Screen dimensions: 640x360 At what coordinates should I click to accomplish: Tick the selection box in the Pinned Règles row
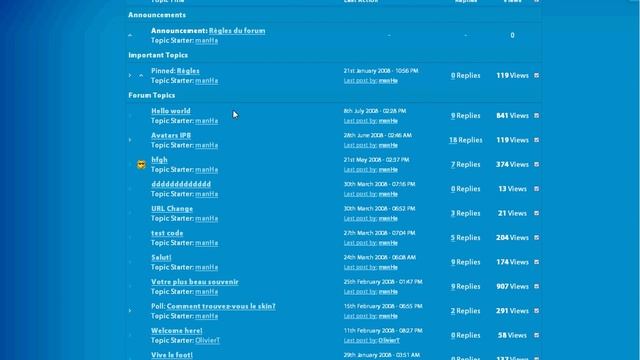point(536,76)
